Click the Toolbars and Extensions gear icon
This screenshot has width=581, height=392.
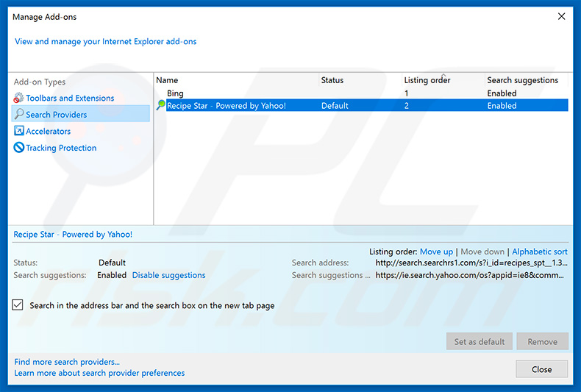coord(18,98)
